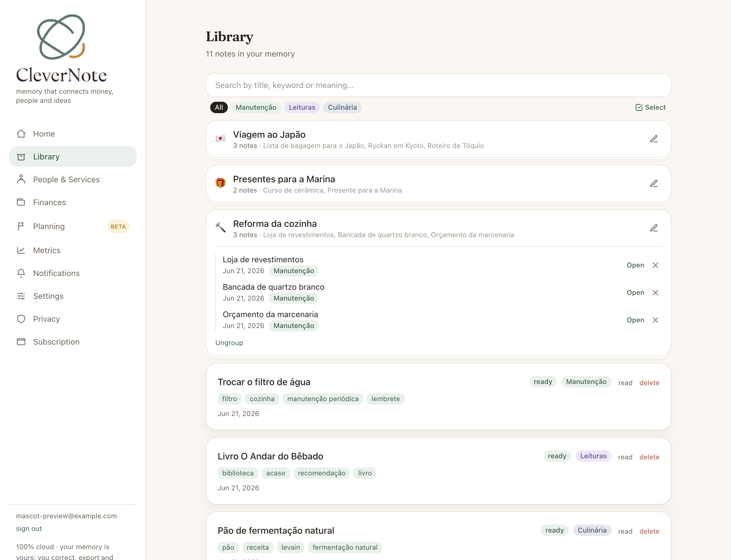Ungroup the Reforma da cozinha notes
Viewport: 731px width, 560px height.
(x=229, y=343)
